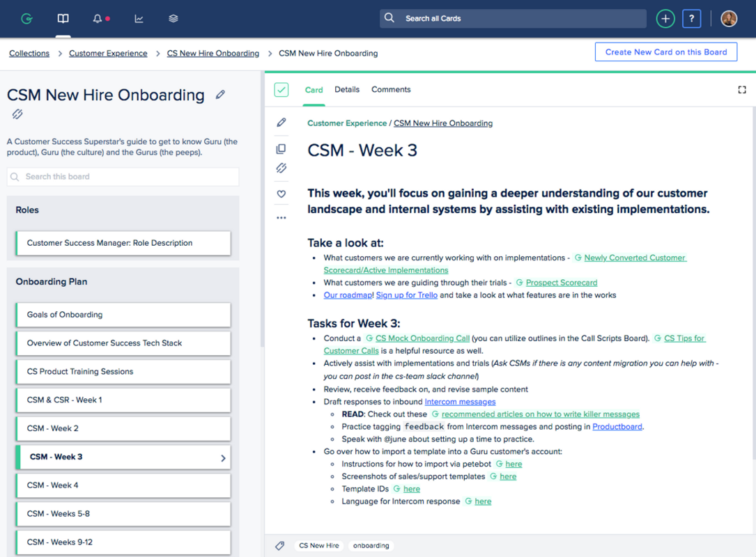This screenshot has width=756, height=557.
Task: Edit the card using the pencil icon
Action: coord(281,122)
